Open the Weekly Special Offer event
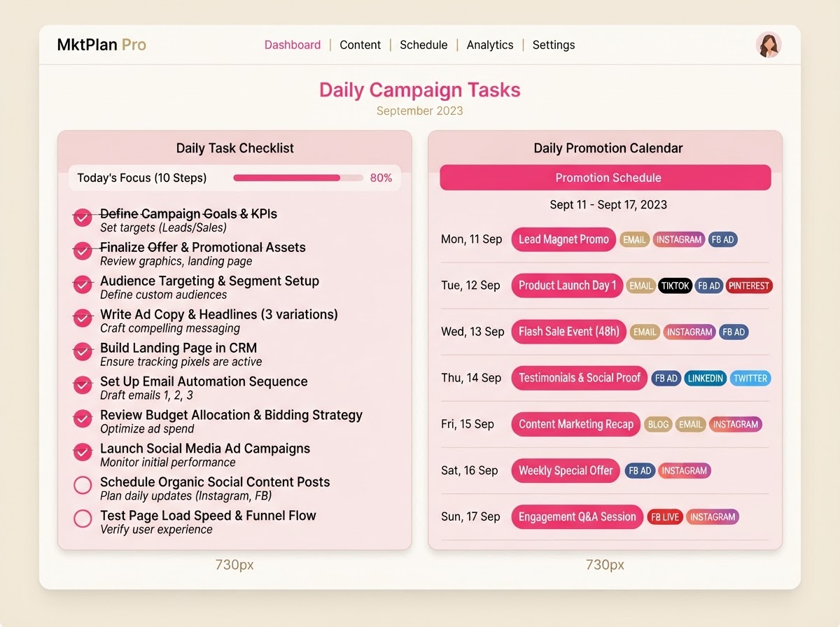 pyautogui.click(x=566, y=470)
